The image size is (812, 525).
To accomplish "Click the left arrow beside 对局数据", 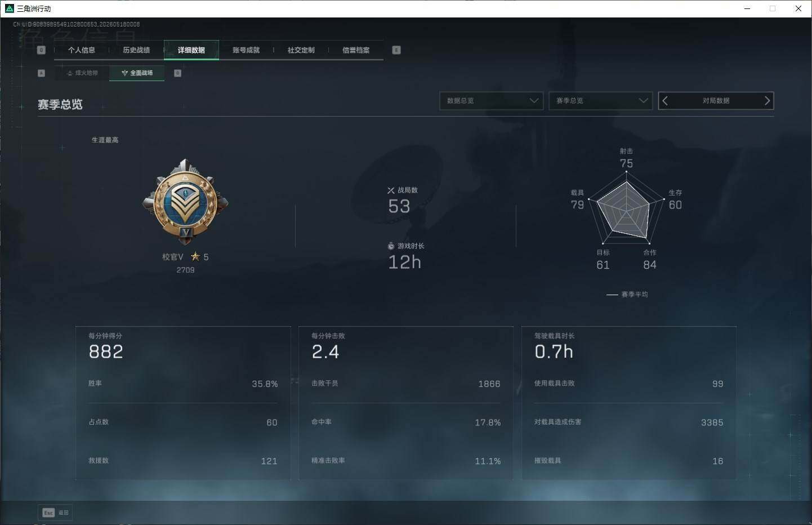I will [x=665, y=101].
